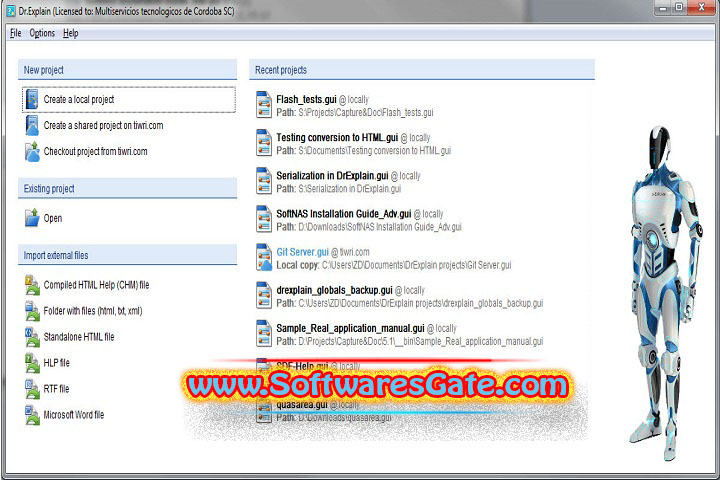Select Standalone HTML file import option
The image size is (720, 480).
coord(79,337)
